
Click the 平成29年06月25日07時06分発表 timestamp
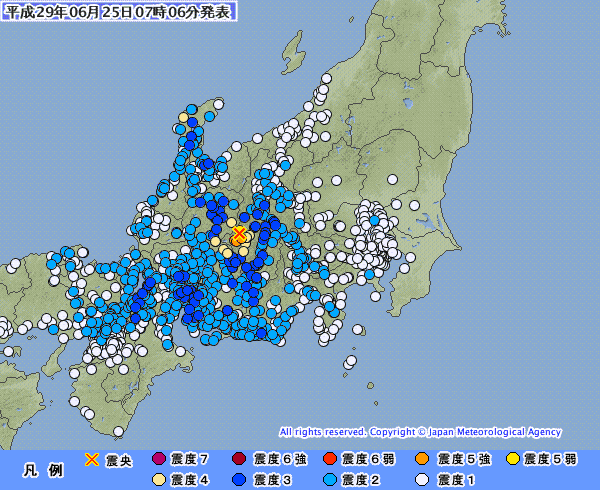tap(119, 11)
